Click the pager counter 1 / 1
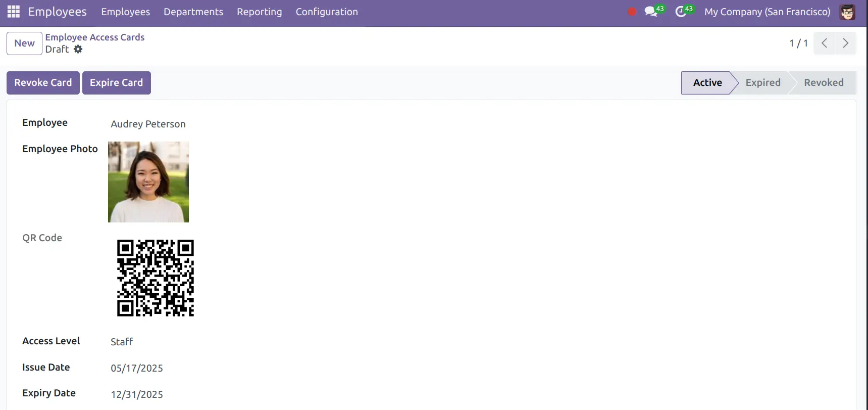Image resolution: width=868 pixels, height=410 pixels. coord(798,43)
